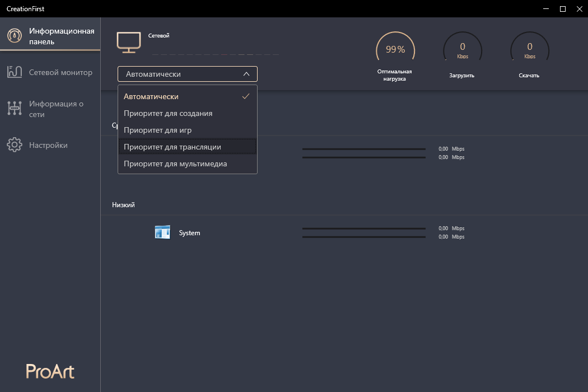Click the System application icon
Viewport: 588px width, 392px height.
coord(162,232)
